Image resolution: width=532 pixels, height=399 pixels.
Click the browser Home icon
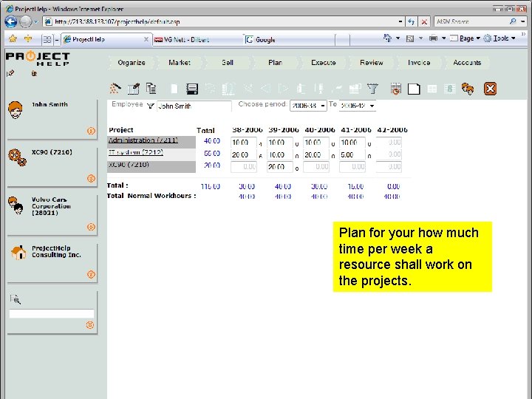pos(387,38)
